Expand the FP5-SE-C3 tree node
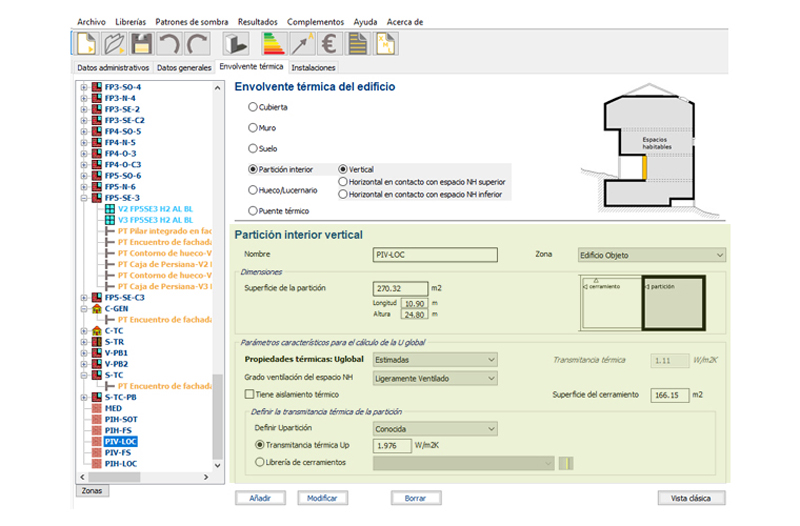The width and height of the screenshot is (800, 526). [x=84, y=298]
